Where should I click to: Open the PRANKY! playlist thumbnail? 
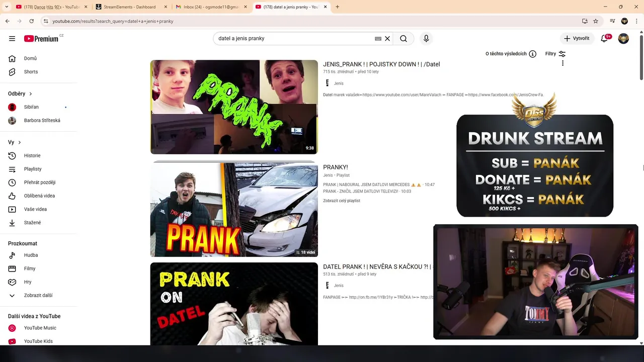click(x=234, y=209)
